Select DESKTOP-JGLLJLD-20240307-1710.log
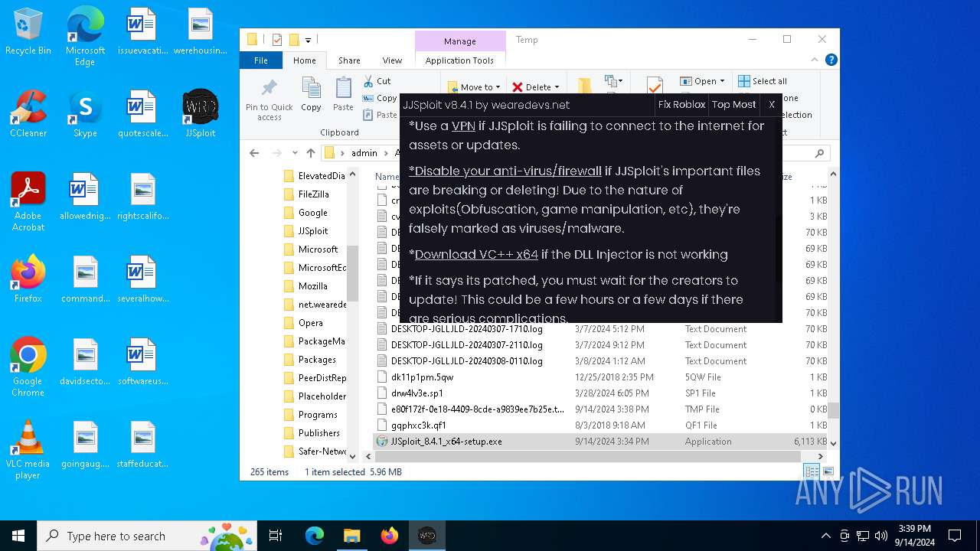 (600, 329)
